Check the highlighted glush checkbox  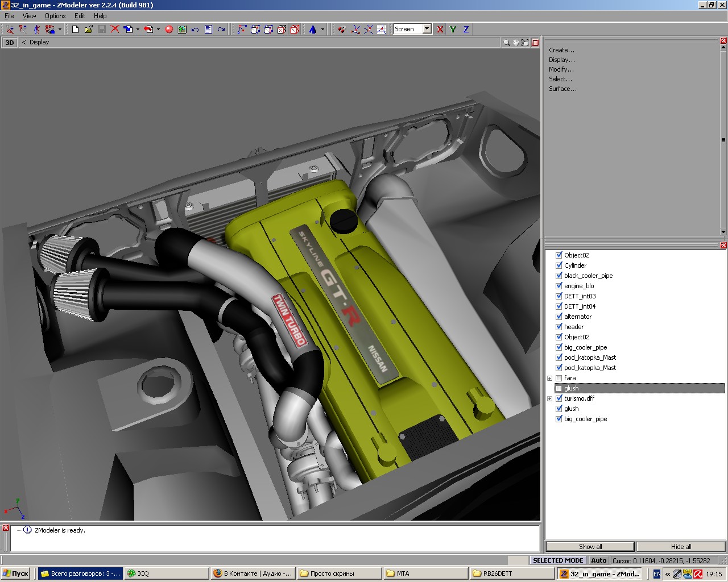pyautogui.click(x=559, y=388)
